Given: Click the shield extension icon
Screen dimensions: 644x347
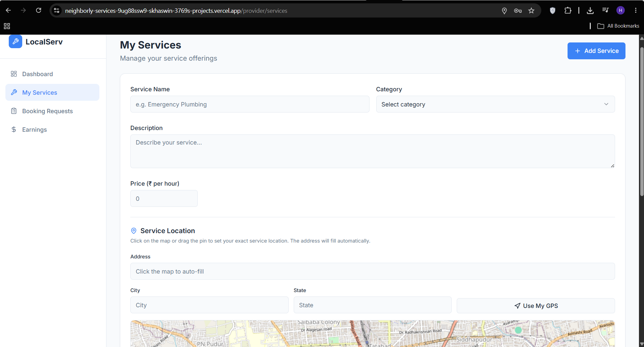Looking at the screenshot, I should click(x=552, y=11).
